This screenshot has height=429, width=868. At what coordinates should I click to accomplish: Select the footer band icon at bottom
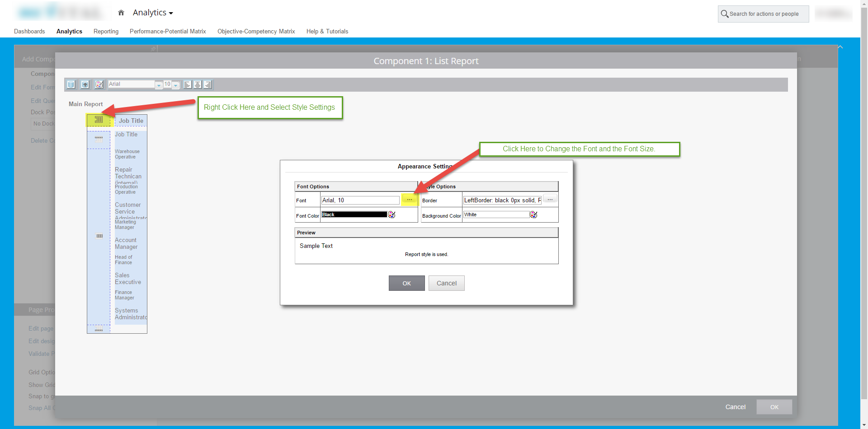pyautogui.click(x=99, y=329)
